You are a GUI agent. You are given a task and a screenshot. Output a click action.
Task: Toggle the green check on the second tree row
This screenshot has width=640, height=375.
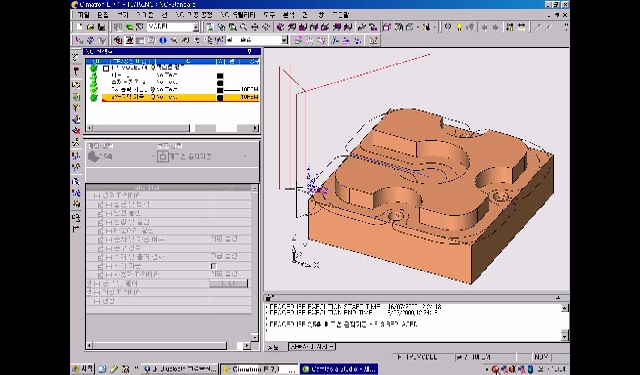click(x=94, y=76)
